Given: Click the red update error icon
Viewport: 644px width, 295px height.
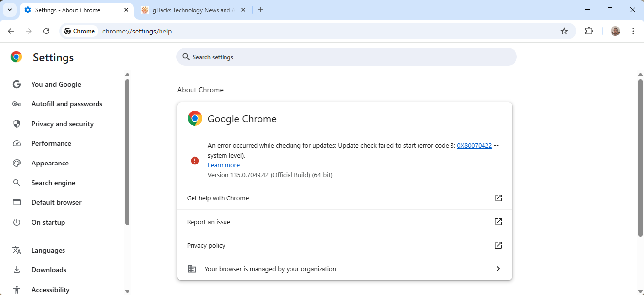Looking at the screenshot, I should coord(194,161).
